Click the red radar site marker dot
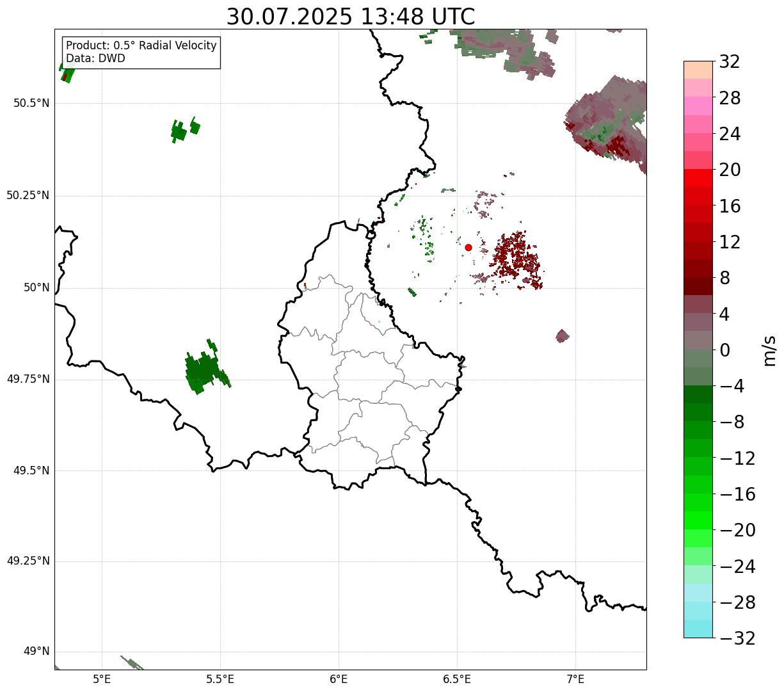 click(x=468, y=247)
